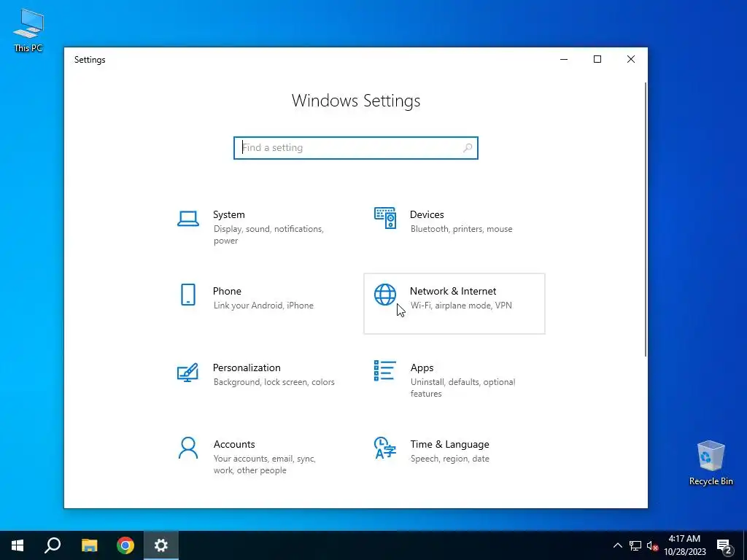Open the network status tray icon
The height and width of the screenshot is (560, 747).
[x=635, y=545]
